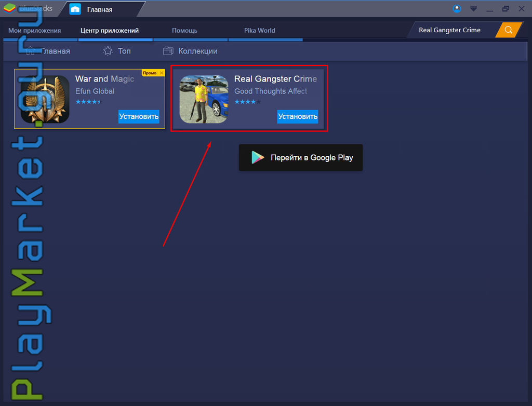Open the Pika World tab

pos(260,31)
